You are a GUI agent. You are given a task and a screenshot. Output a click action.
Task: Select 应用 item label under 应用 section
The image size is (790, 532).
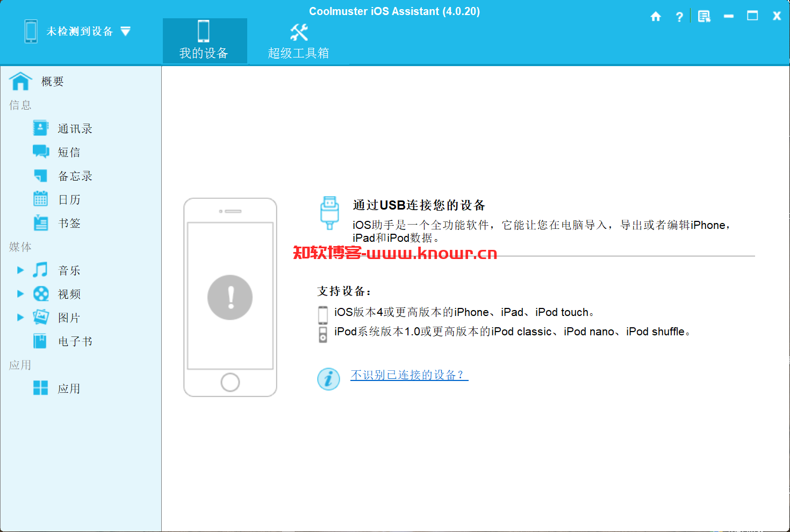coord(69,389)
